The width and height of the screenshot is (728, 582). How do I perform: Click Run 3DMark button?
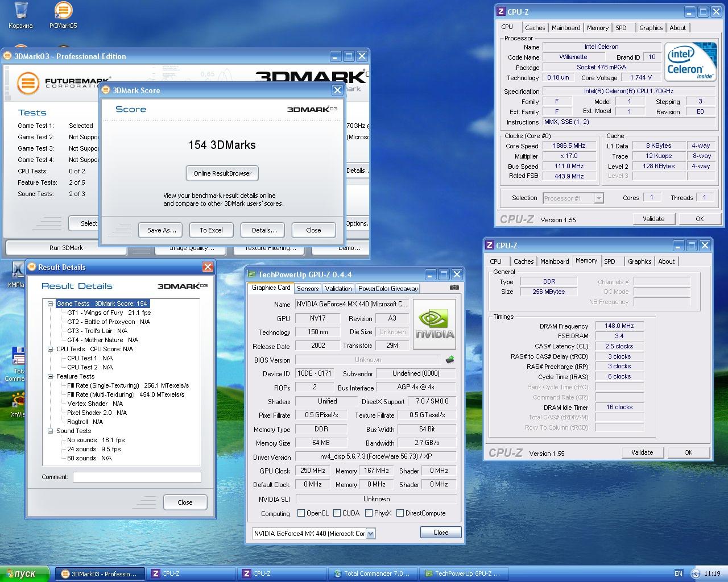point(66,248)
